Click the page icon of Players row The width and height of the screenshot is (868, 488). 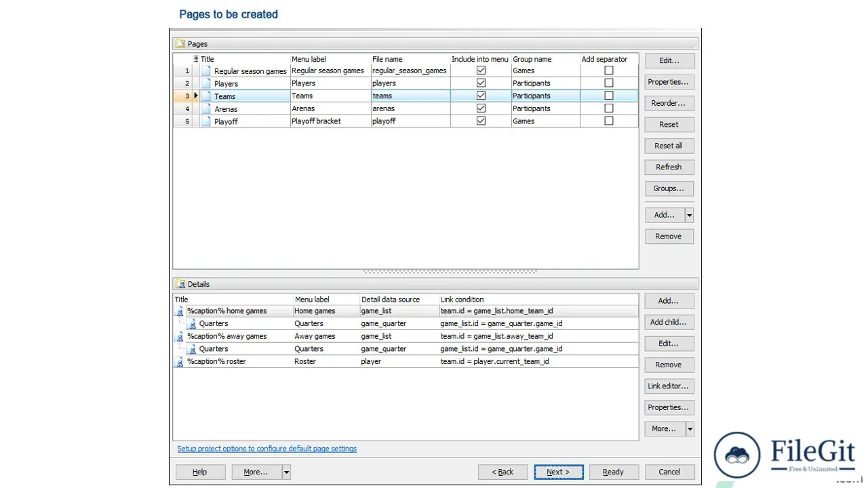pos(206,83)
